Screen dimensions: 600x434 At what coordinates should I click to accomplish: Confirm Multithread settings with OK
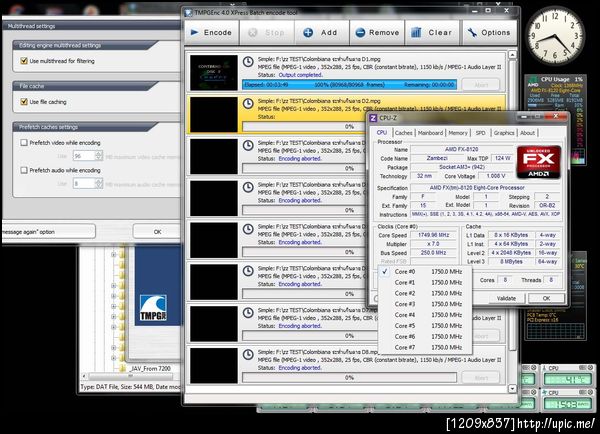pos(157,232)
